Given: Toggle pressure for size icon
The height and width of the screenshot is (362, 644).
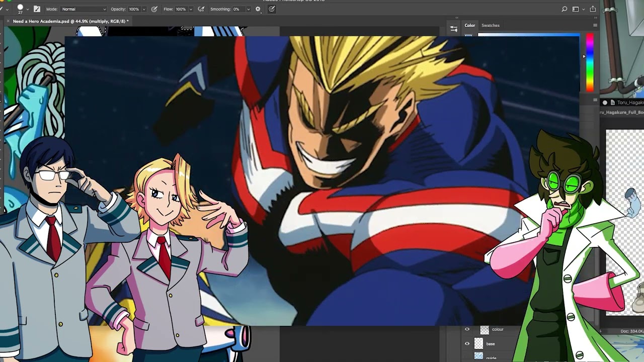Looking at the screenshot, I should (x=272, y=9).
